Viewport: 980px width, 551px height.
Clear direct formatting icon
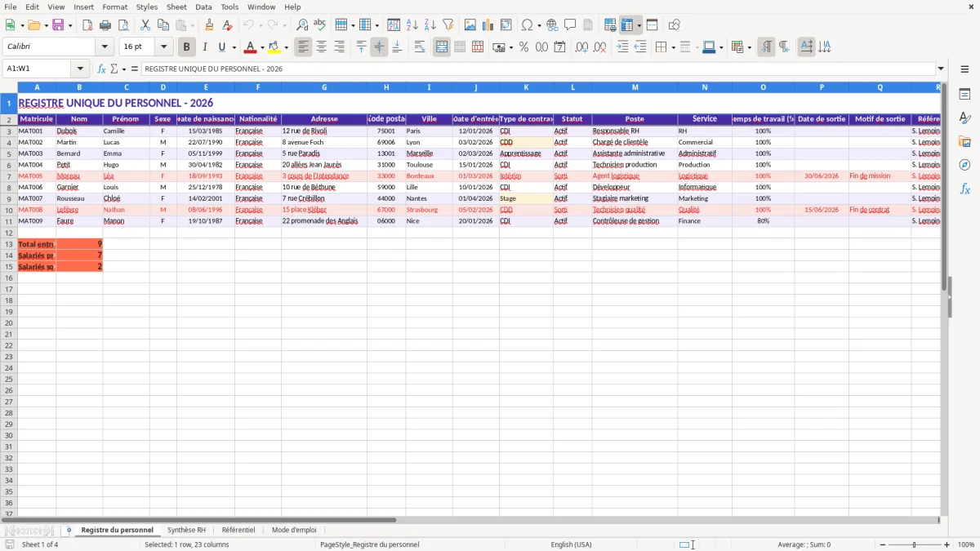click(226, 25)
